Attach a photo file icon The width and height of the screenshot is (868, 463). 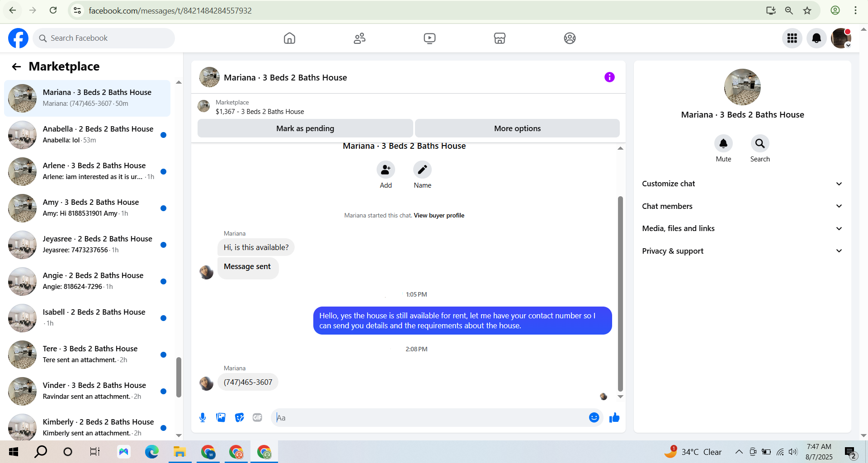[221, 418]
